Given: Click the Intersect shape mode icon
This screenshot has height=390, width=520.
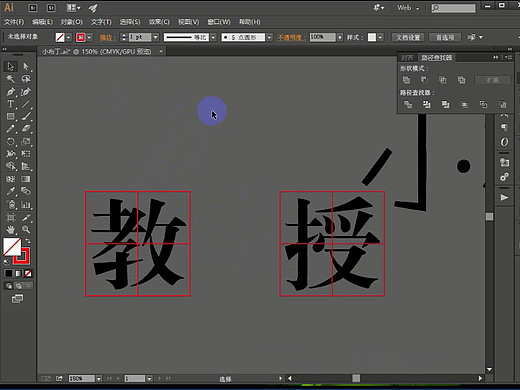Looking at the screenshot, I should coord(442,80).
